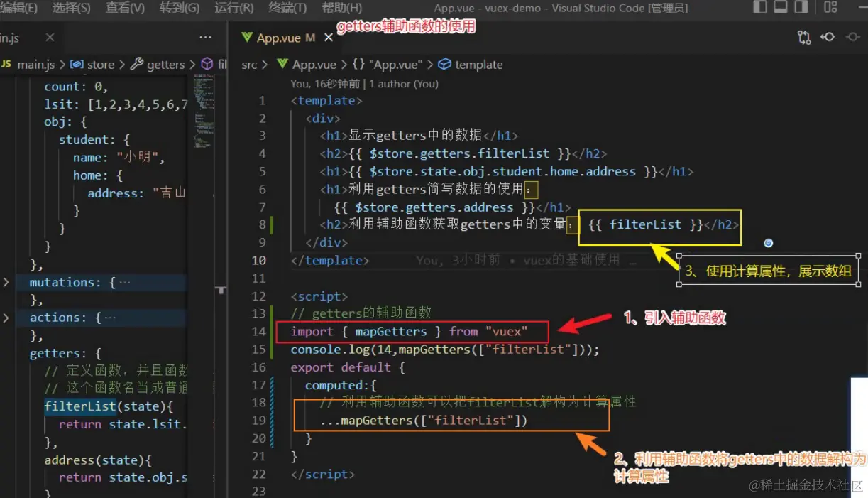Expand the folded actions block arrow
This screenshot has width=868, height=498.
pos(6,318)
